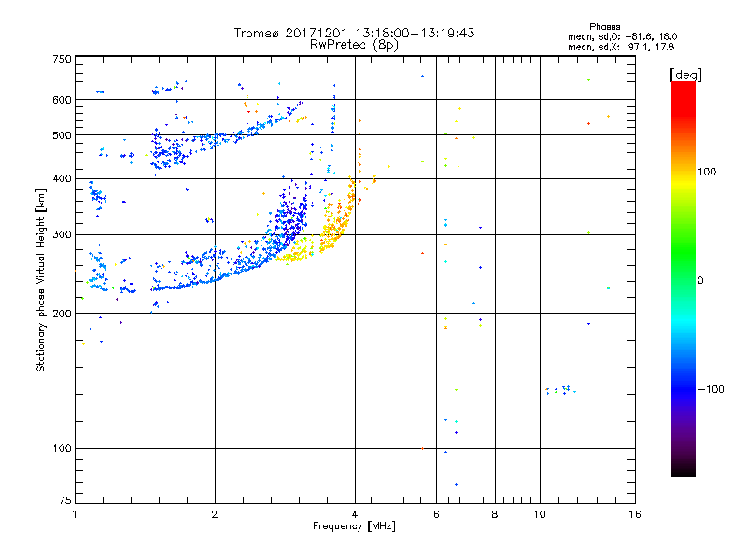The height and width of the screenshot is (560, 747).
Task: Click the y-axis tick label '750'
Action: point(62,59)
